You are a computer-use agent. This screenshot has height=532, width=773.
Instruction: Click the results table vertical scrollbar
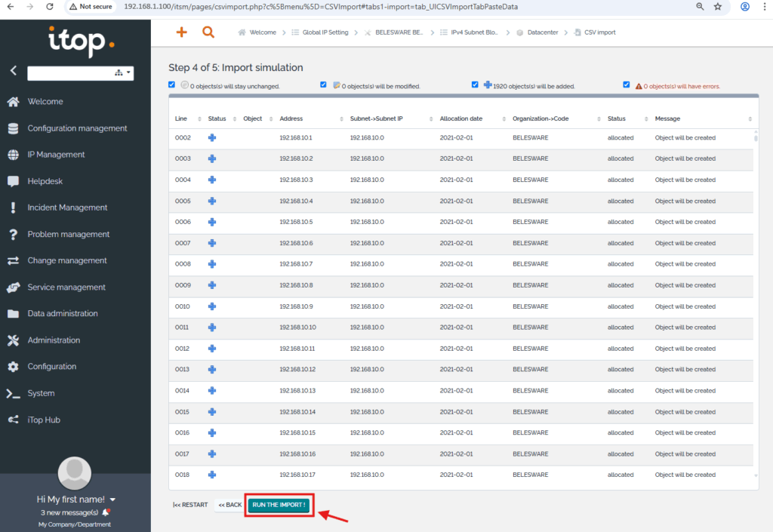(x=756, y=302)
